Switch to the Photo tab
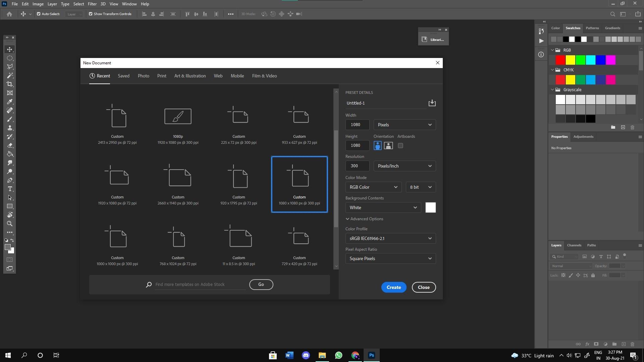 143,76
